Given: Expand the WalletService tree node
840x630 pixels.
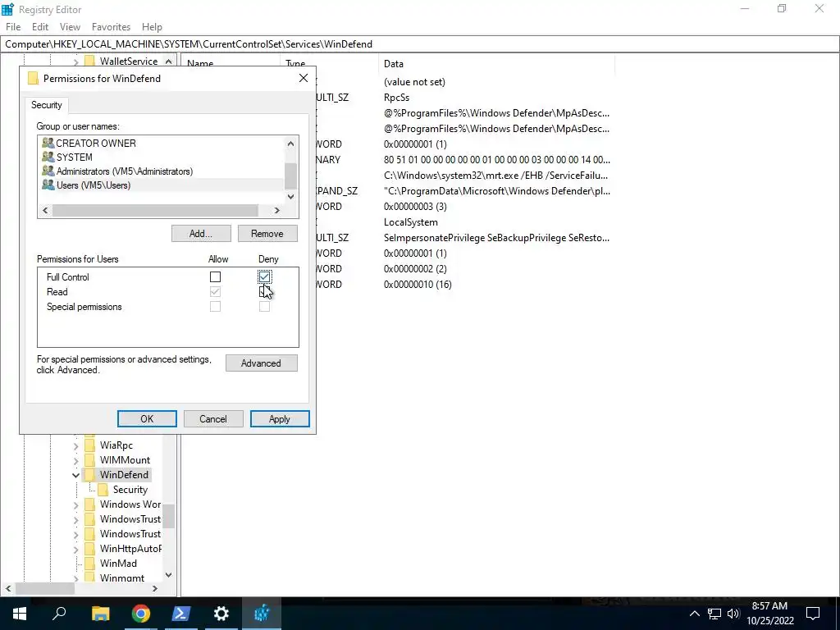Looking at the screenshot, I should point(75,62).
